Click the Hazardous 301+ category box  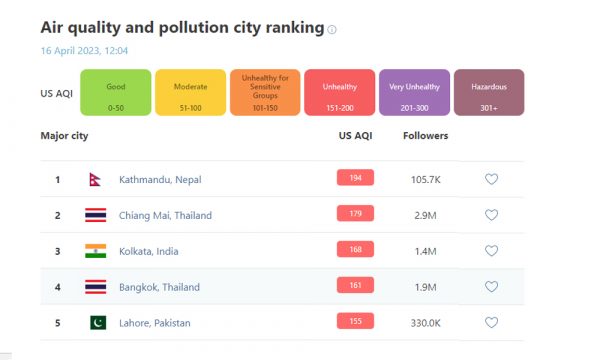coord(489,93)
